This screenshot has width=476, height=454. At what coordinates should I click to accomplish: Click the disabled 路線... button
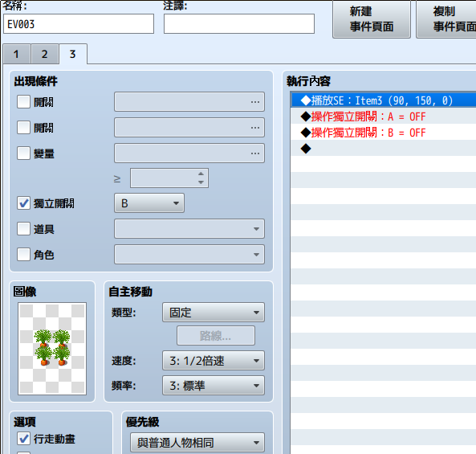pyautogui.click(x=216, y=336)
